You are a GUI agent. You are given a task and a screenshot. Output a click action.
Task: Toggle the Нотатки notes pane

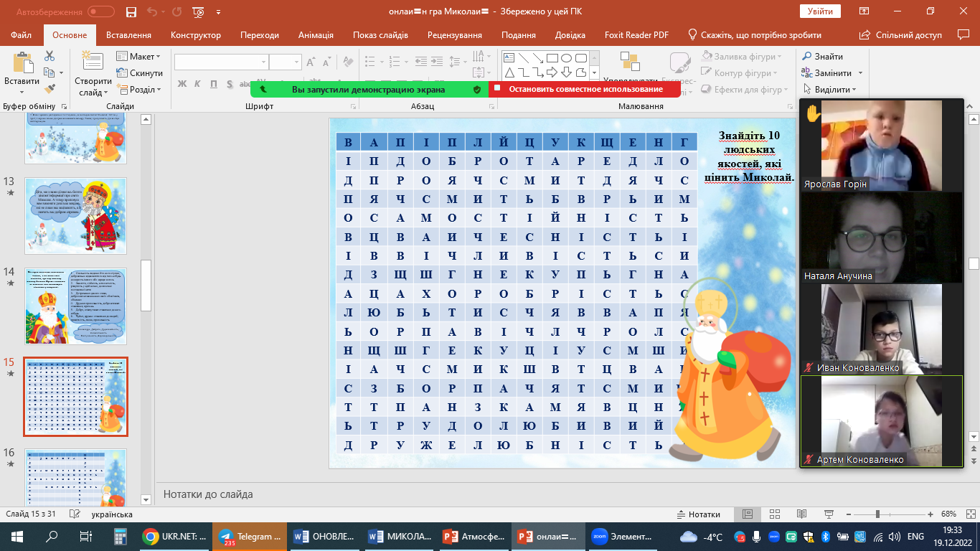tap(699, 514)
